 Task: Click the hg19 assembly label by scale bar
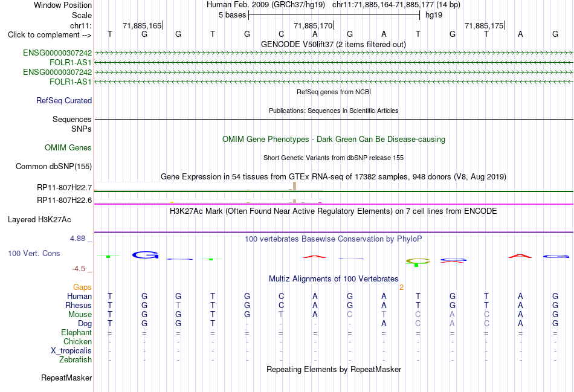pyautogui.click(x=434, y=15)
